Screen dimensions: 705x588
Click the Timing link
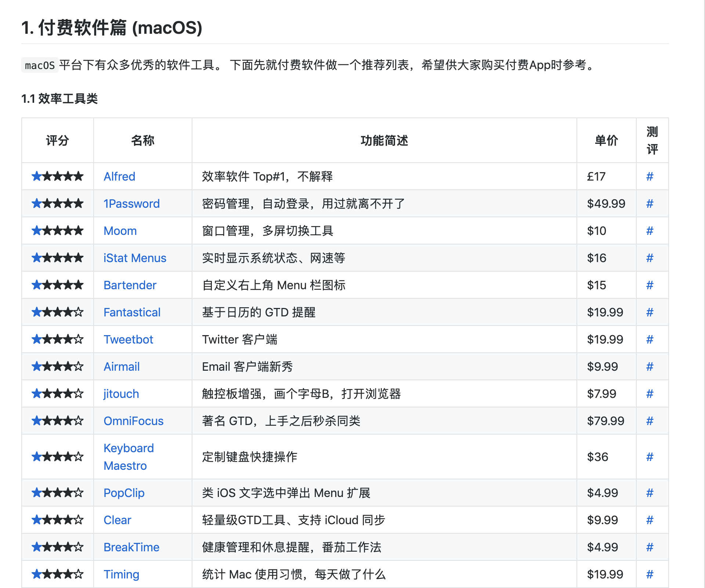(121, 574)
